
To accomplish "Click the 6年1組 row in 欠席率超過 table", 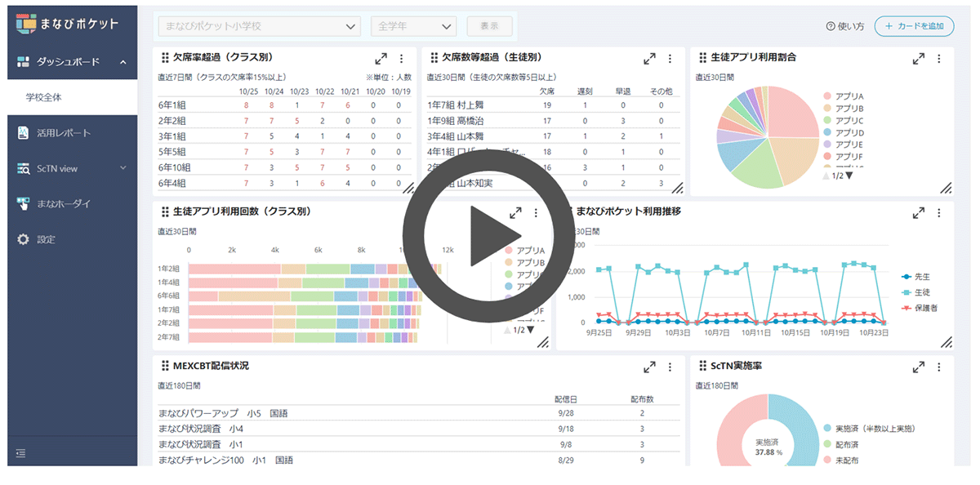I will pyautogui.click(x=284, y=105).
